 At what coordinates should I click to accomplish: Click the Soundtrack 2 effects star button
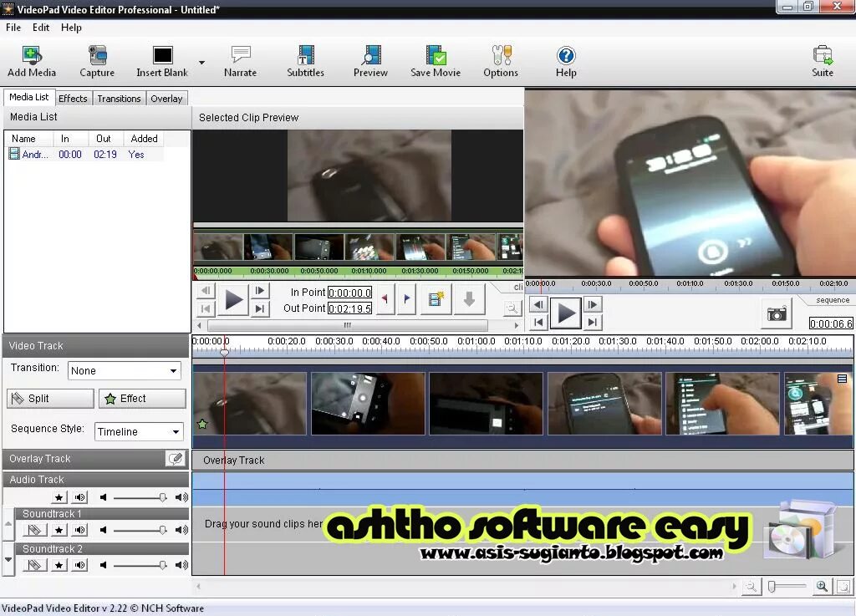[59, 565]
